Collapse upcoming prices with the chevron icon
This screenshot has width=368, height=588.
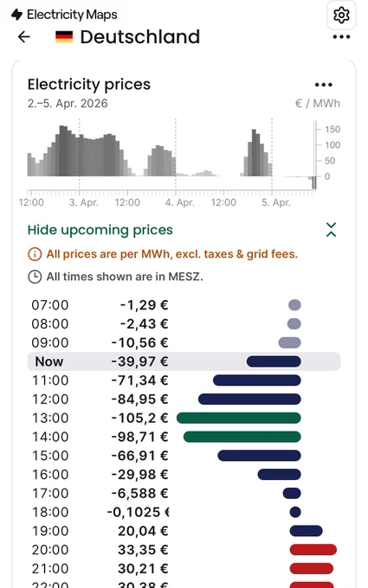pyautogui.click(x=331, y=230)
